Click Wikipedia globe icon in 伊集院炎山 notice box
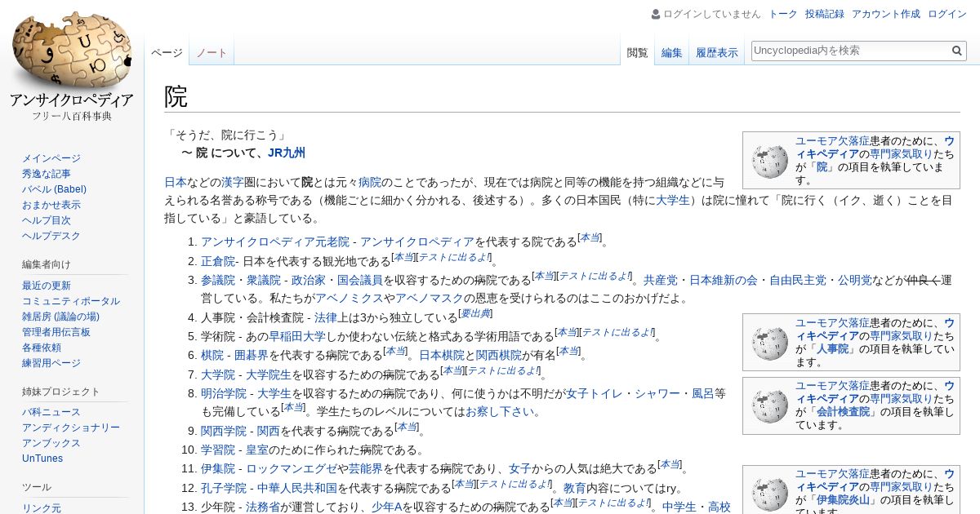Image resolution: width=980 pixels, height=514 pixels. click(770, 494)
